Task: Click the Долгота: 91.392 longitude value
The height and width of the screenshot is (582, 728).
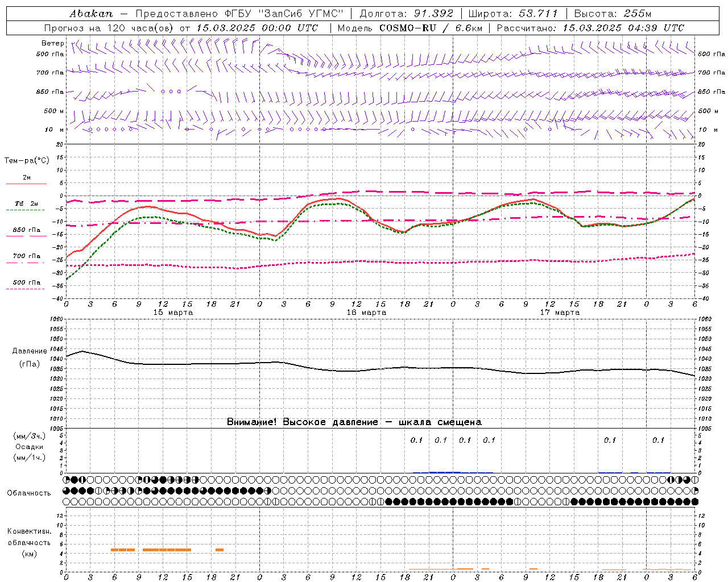Action: (x=407, y=14)
